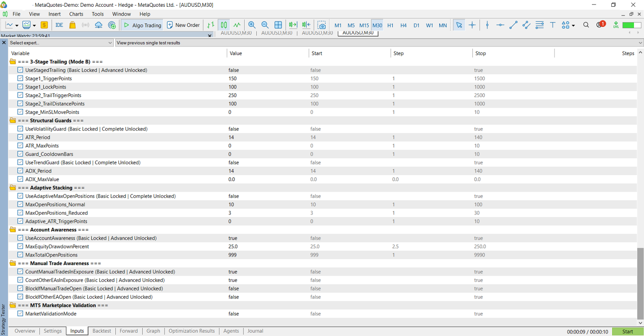Click the New Order button
This screenshot has height=336, width=644.
pos(183,25)
